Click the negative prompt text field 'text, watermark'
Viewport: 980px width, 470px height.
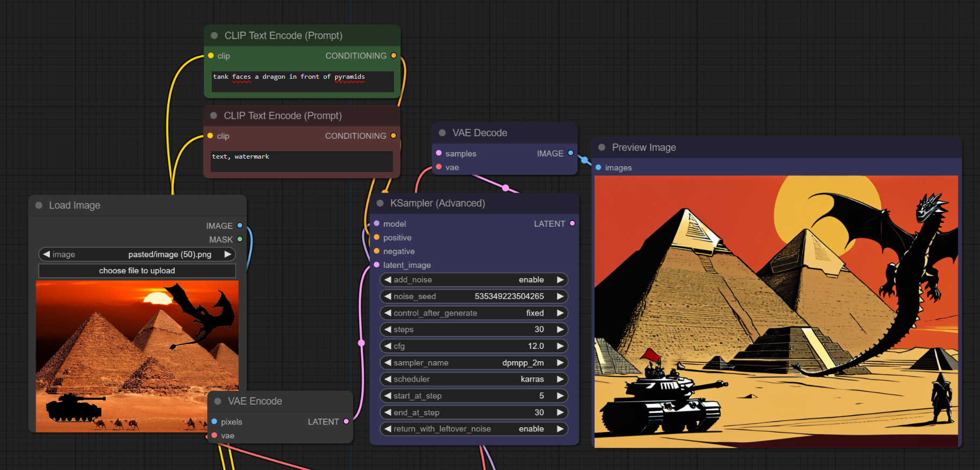(301, 161)
